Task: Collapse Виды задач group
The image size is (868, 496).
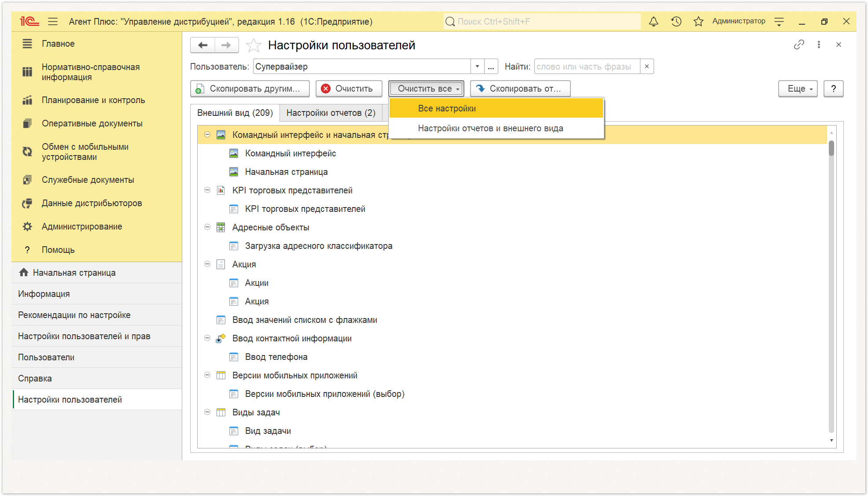Action: pyautogui.click(x=207, y=412)
